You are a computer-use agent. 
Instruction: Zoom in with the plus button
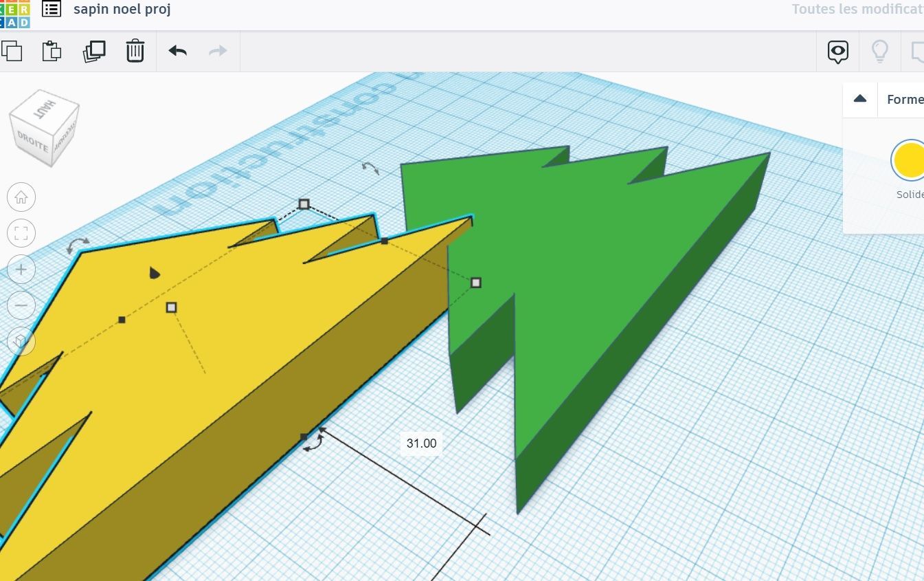(21, 269)
